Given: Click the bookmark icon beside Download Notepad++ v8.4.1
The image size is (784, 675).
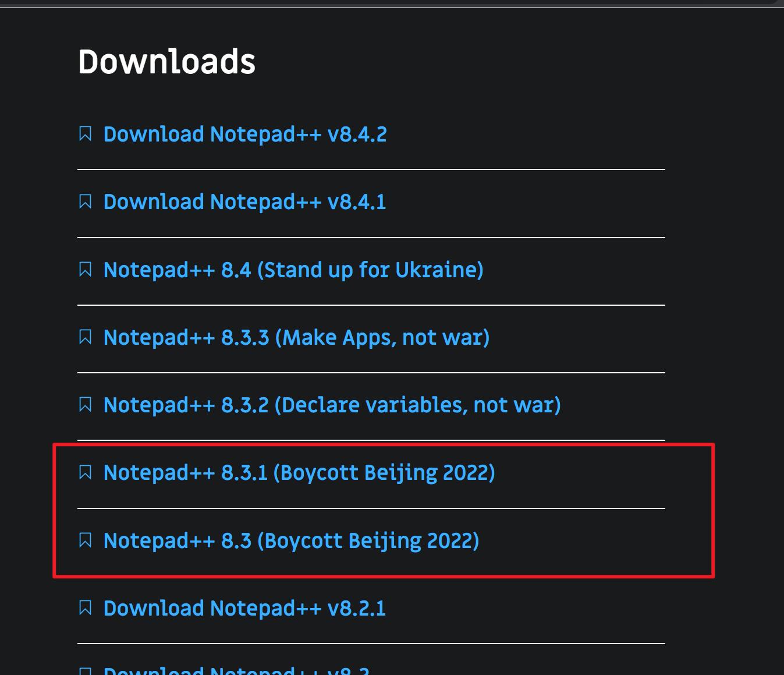Looking at the screenshot, I should pos(86,202).
